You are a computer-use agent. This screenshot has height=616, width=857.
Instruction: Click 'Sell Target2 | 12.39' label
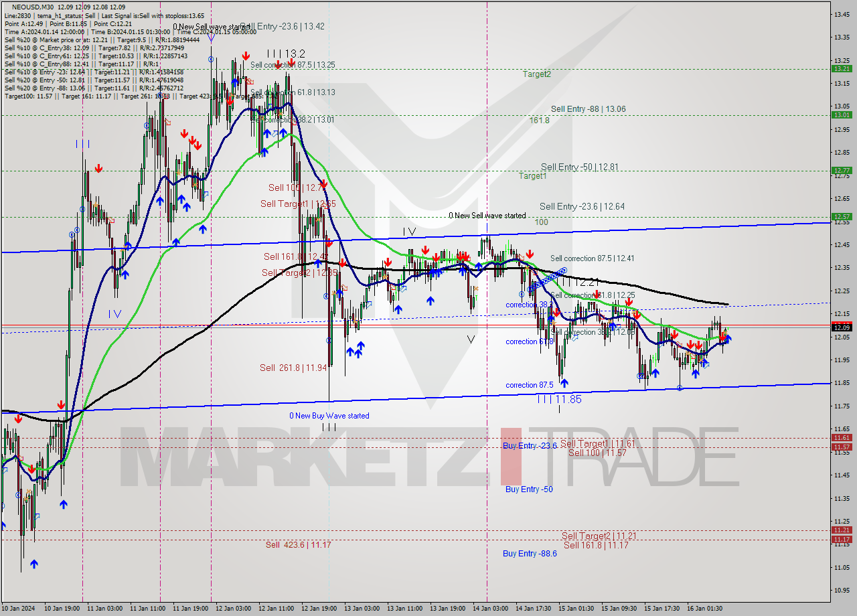coord(299,273)
